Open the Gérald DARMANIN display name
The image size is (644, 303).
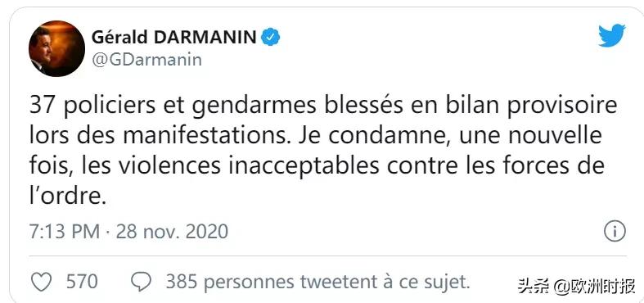pyautogui.click(x=174, y=38)
